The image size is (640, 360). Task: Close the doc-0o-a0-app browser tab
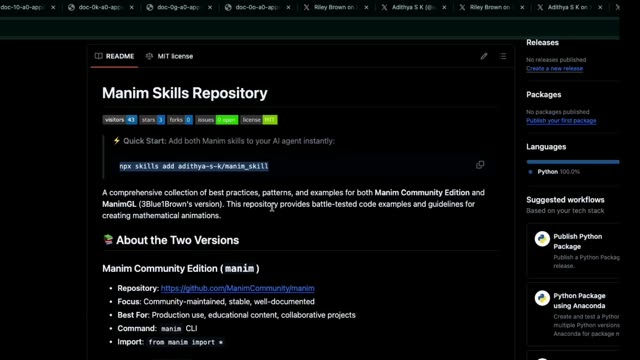288,7
